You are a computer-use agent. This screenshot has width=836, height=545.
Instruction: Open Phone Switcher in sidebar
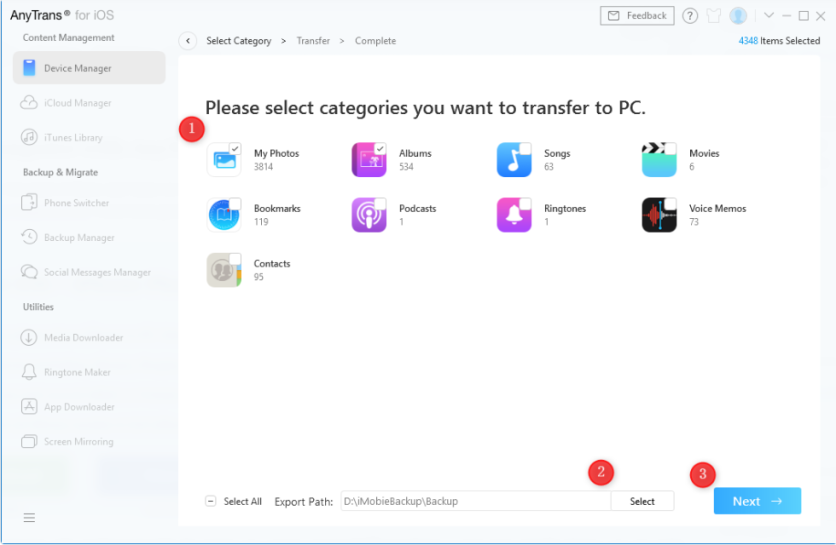[89, 203]
